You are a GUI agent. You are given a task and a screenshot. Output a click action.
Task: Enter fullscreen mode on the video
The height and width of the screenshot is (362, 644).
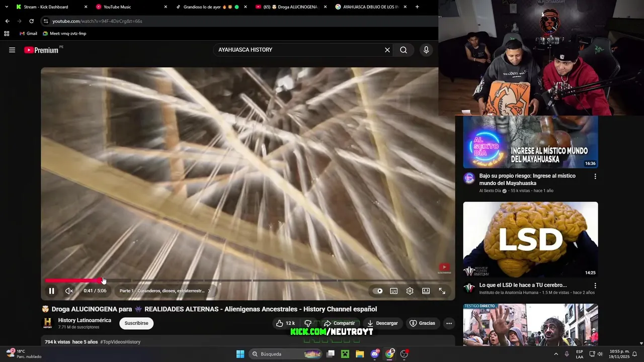coord(442,291)
